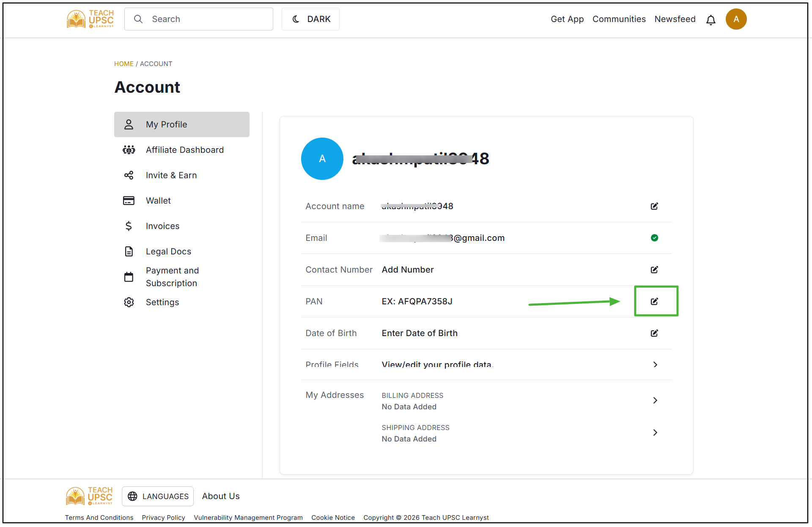Viewport: 812px width, 527px height.
Task: Open notifications bell icon
Action: (x=711, y=19)
